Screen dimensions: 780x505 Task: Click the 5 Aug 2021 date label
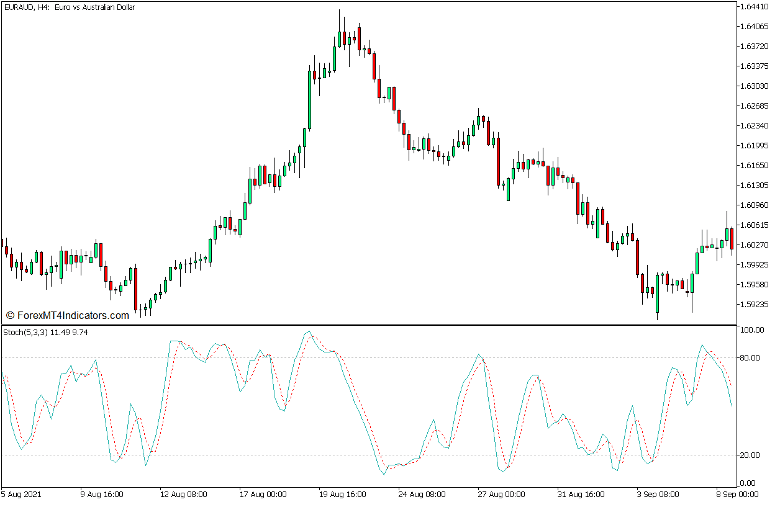pyautogui.click(x=24, y=494)
